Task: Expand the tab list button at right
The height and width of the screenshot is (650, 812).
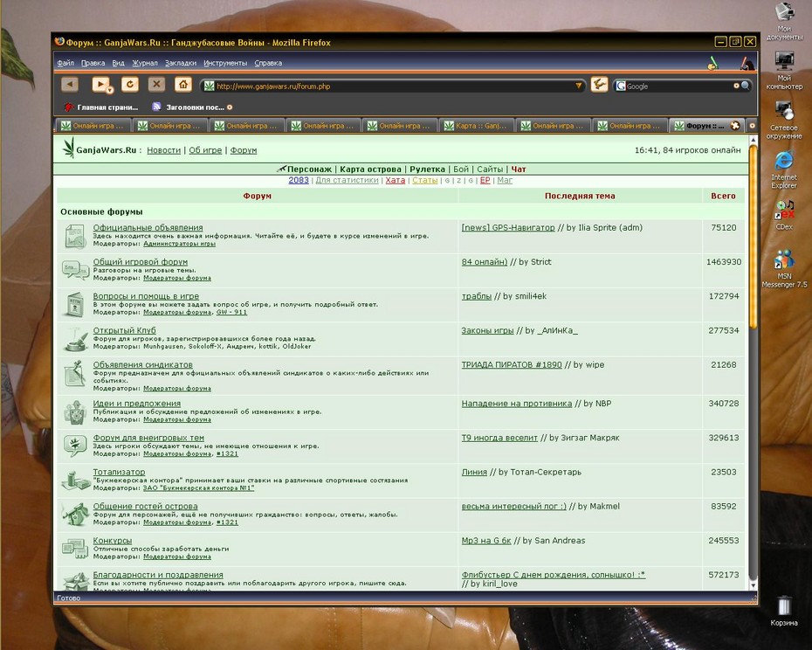Action: (x=752, y=126)
